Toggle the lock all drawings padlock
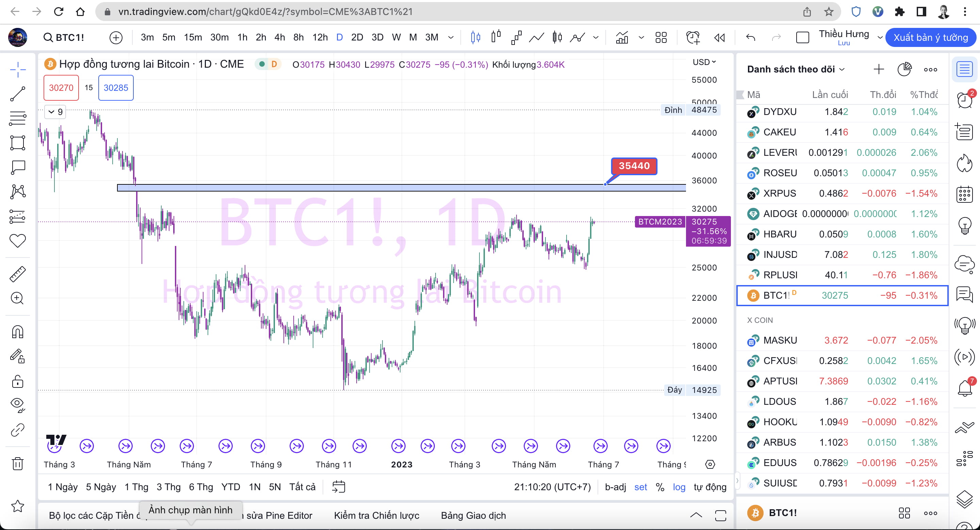 pos(17,381)
